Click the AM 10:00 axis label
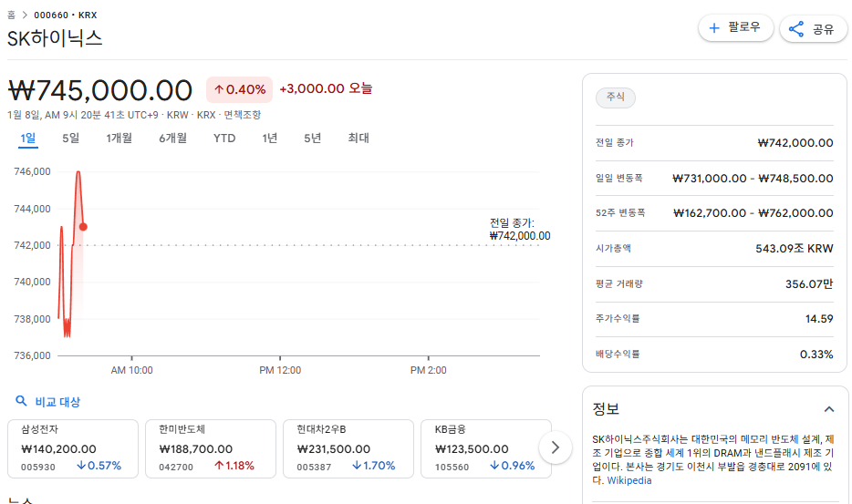 click(131, 370)
